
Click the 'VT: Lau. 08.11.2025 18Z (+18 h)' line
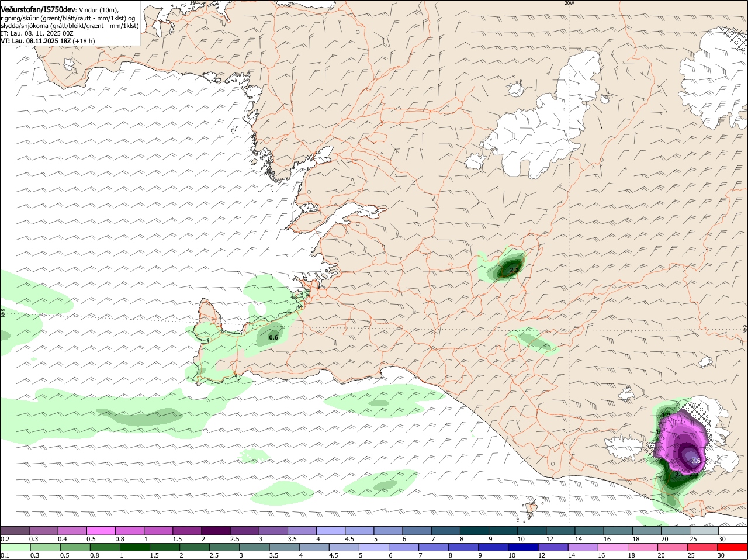point(48,41)
